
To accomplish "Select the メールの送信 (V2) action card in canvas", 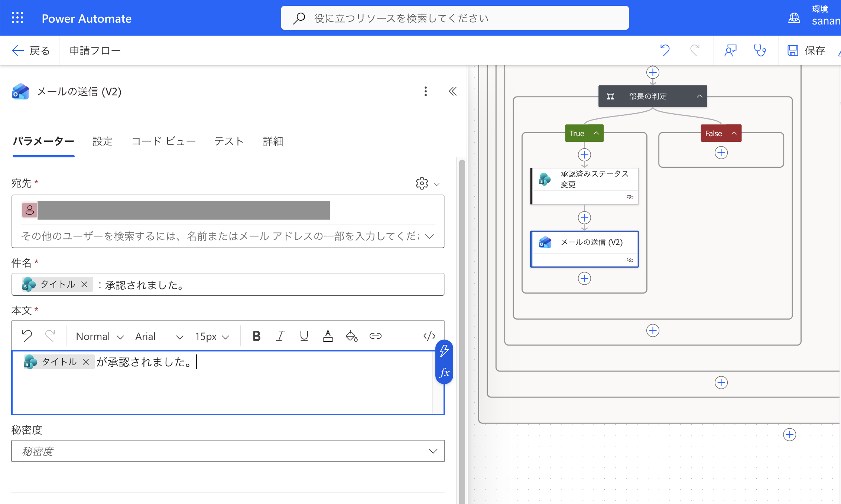I will [x=584, y=249].
